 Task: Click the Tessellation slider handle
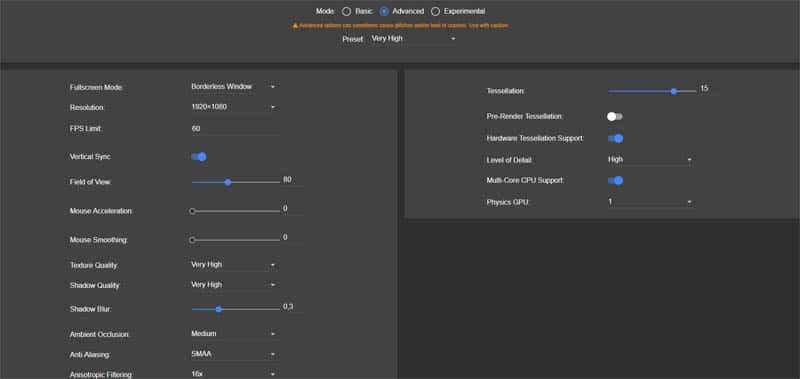coord(673,91)
